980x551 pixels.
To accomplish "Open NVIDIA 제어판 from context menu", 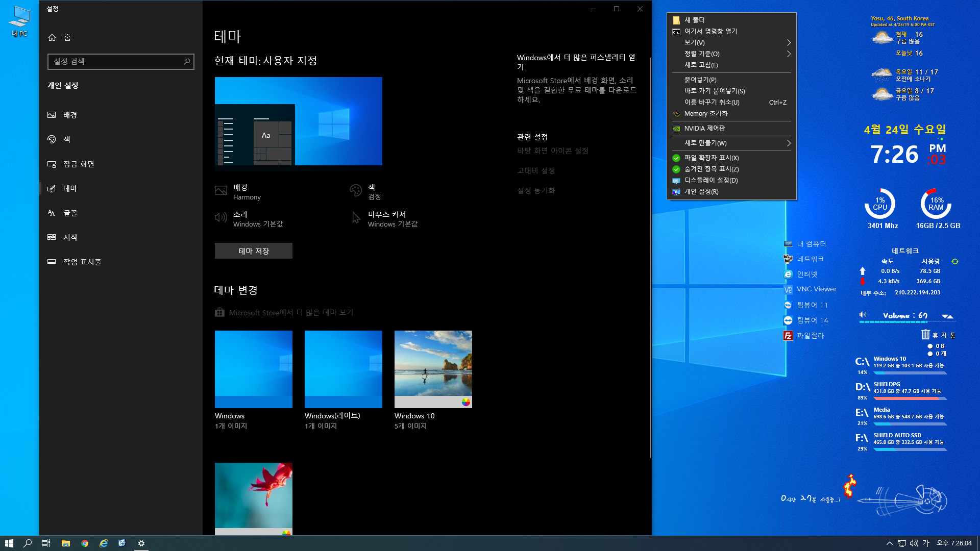I will [731, 129].
